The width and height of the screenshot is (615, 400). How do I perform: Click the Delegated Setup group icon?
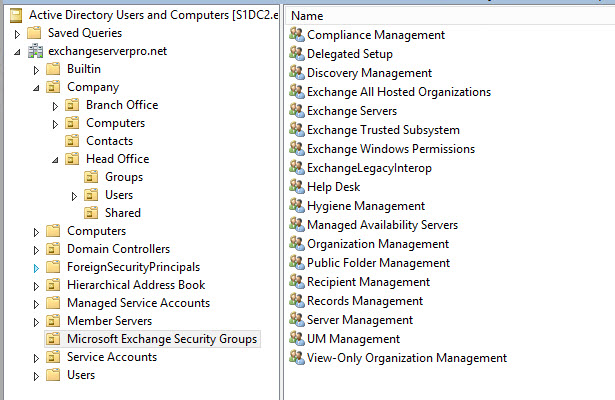[x=297, y=53]
